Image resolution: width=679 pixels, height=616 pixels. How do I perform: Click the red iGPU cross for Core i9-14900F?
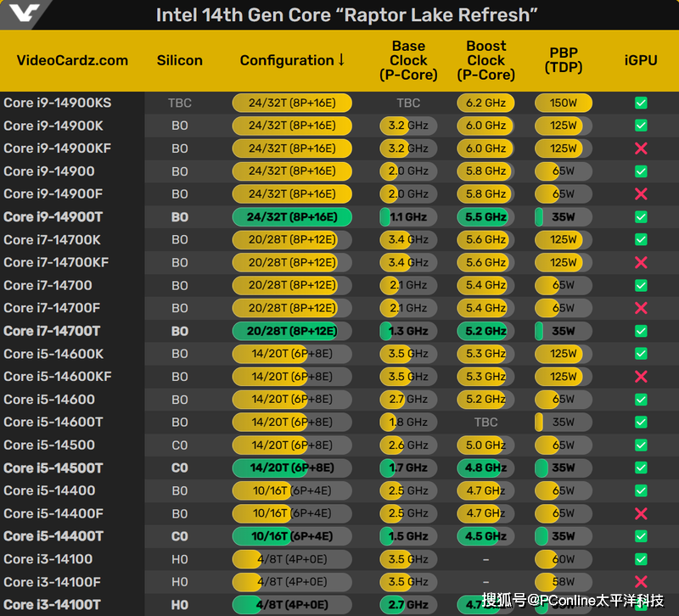(641, 194)
